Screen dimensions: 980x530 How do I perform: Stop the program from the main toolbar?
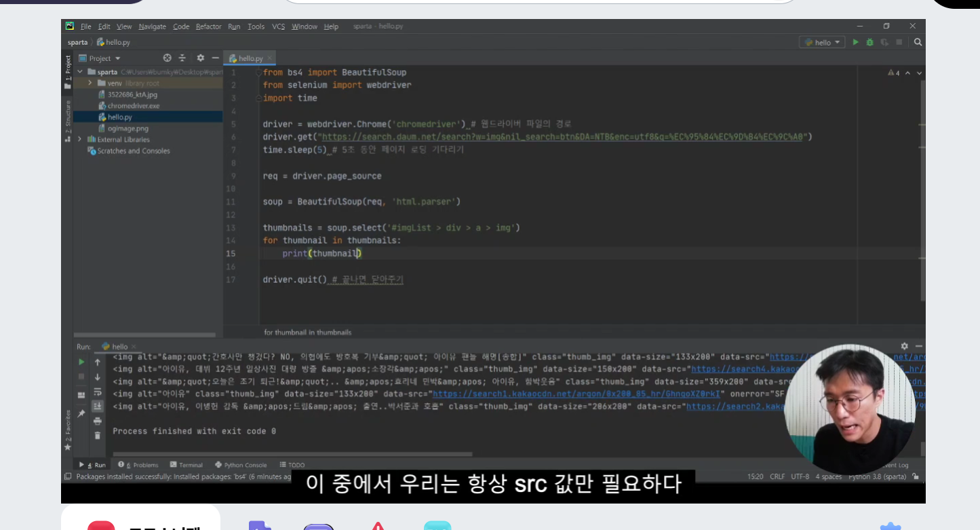point(899,42)
